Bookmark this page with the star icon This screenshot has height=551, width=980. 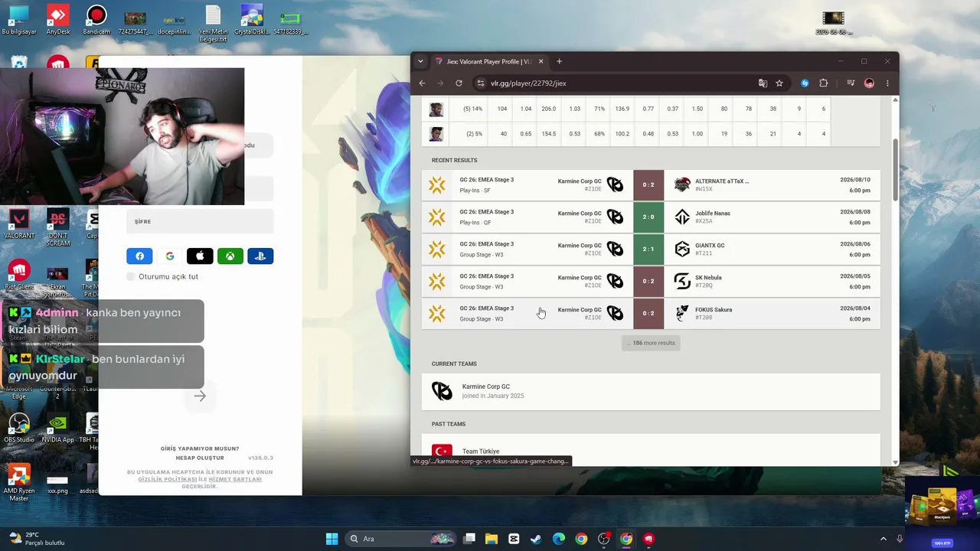(779, 83)
